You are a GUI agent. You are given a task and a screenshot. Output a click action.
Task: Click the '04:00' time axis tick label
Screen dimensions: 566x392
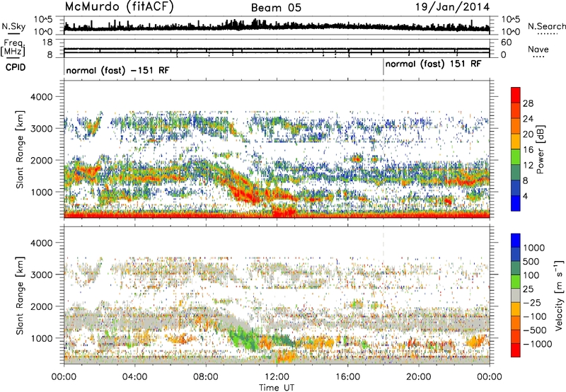coord(135,377)
